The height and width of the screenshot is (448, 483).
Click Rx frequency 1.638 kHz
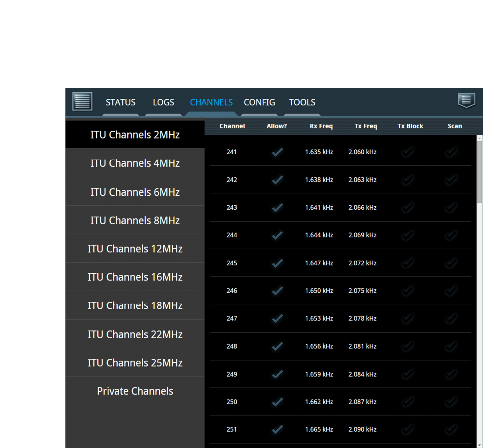319,180
